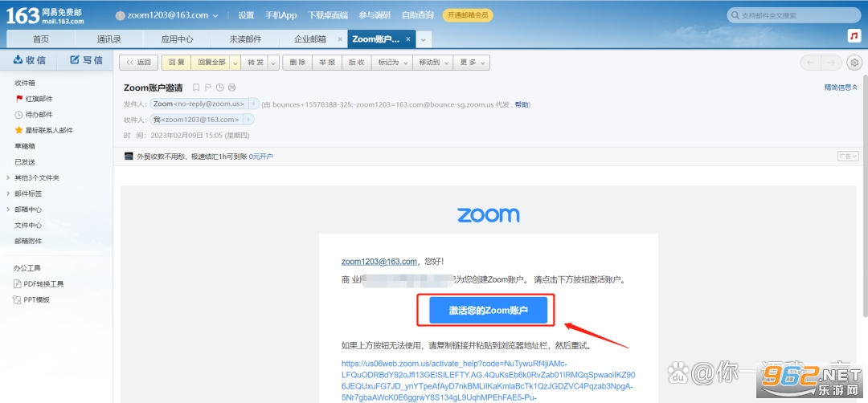The width and height of the screenshot is (868, 403).
Task: Click the 帮助 link in sender line
Action: pos(522,104)
